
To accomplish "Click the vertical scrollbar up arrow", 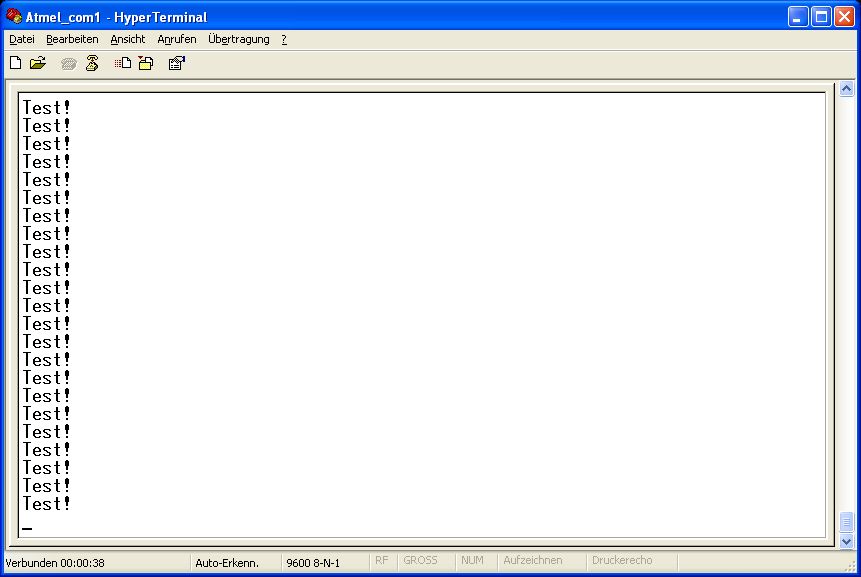I will pyautogui.click(x=847, y=88).
